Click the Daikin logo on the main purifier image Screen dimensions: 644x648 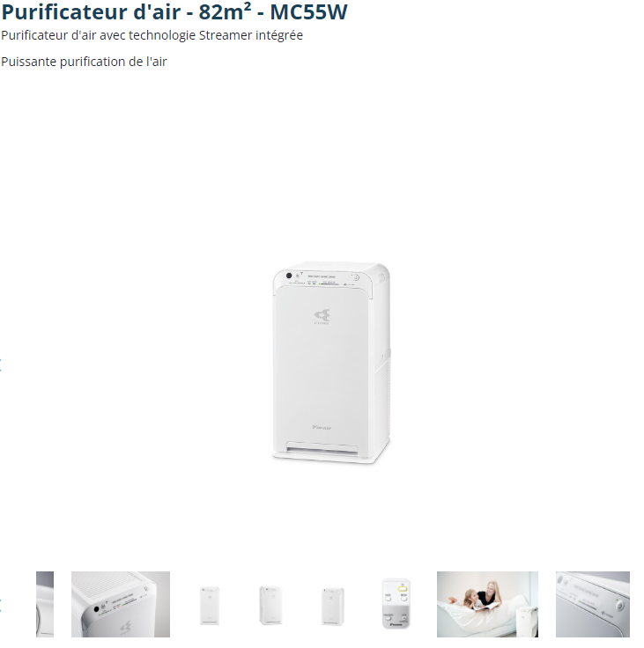(x=322, y=427)
